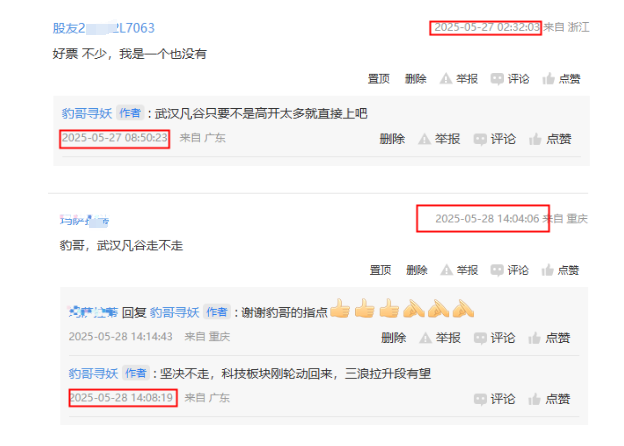
Task: Click 点赞 thumbs-up on the 坚决不走 reply
Action: [x=534, y=399]
